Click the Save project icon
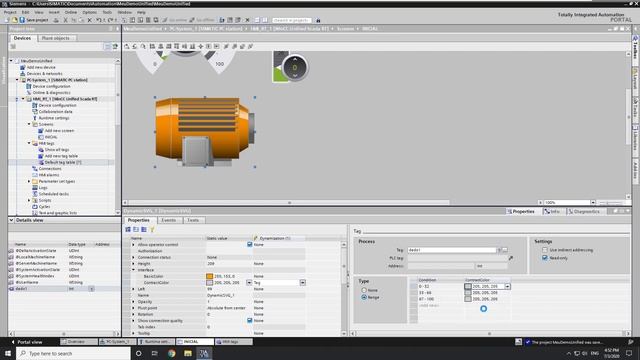This screenshot has height=360, width=640. [x=22, y=20]
